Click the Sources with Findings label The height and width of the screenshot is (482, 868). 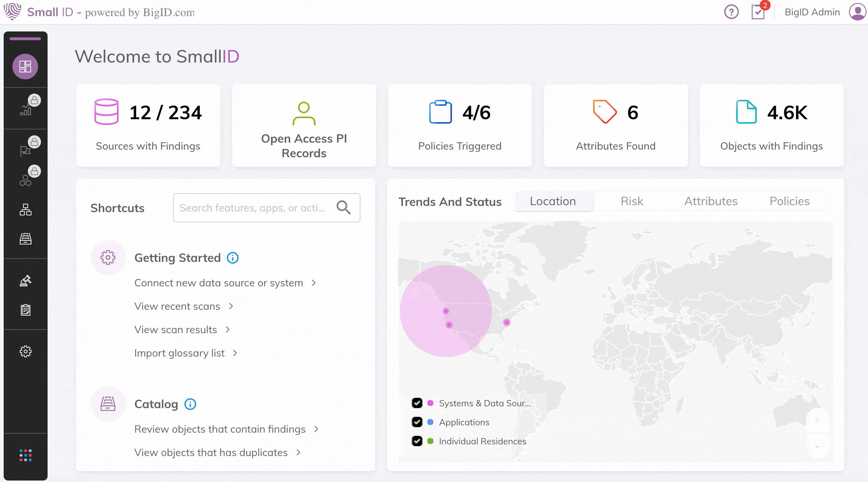148,146
